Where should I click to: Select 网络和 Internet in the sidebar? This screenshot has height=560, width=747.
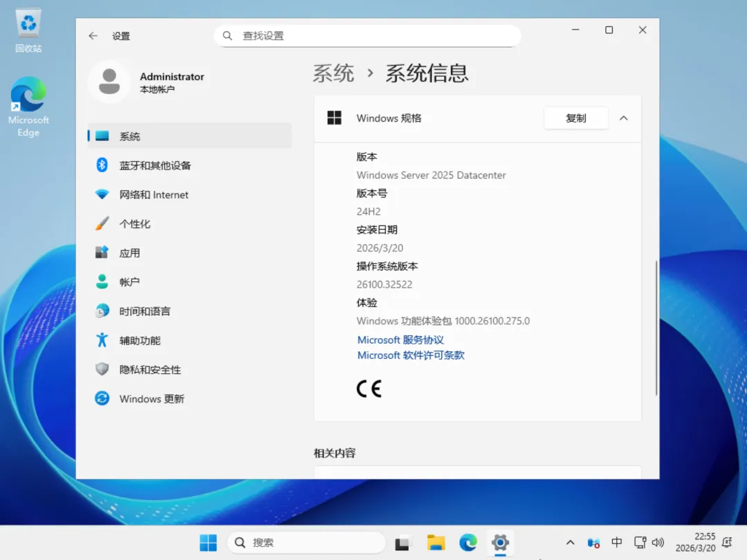pyautogui.click(x=190, y=194)
